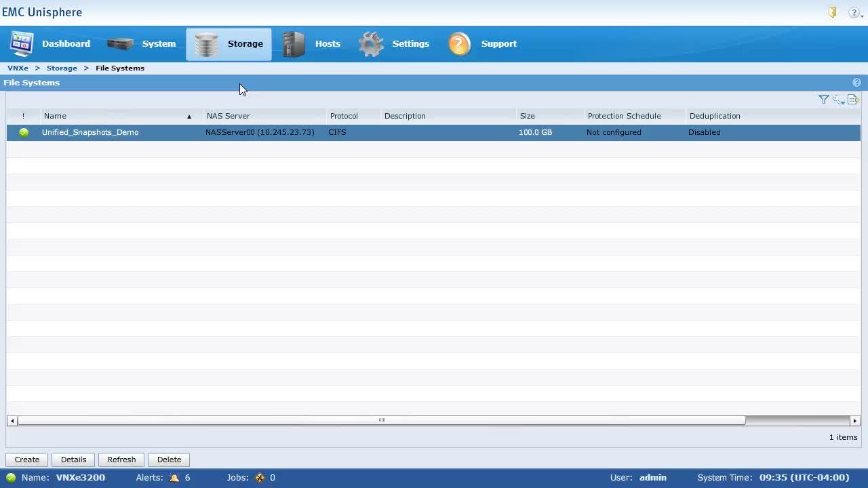Sort by Protection Schedule column header
This screenshot has height=488, width=868.
click(x=635, y=116)
